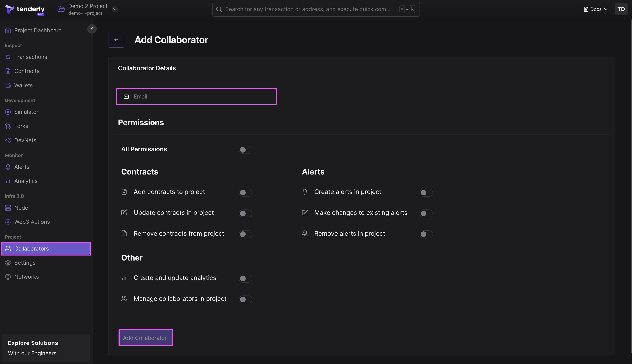Expand the Docs dropdown arrow

pyautogui.click(x=606, y=9)
